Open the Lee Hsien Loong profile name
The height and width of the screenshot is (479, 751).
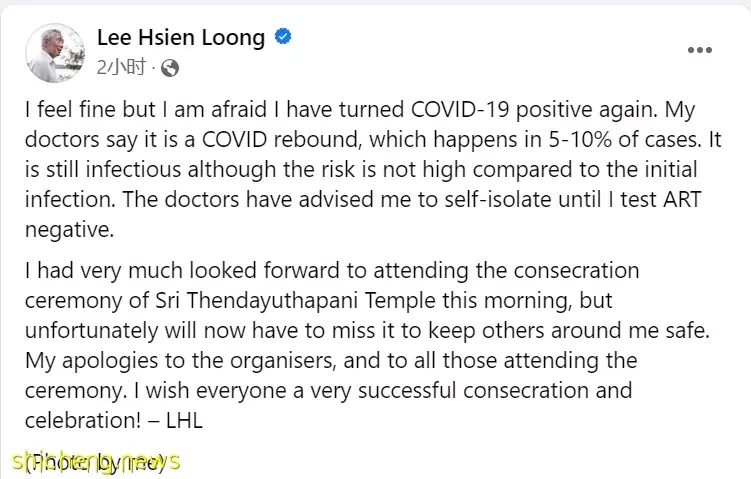pyautogui.click(x=181, y=37)
